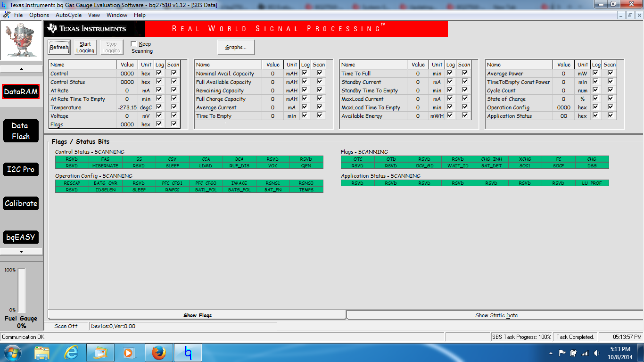Click the taskbar clock showing 5:13 PM
This screenshot has height=362, width=644.
click(620, 353)
